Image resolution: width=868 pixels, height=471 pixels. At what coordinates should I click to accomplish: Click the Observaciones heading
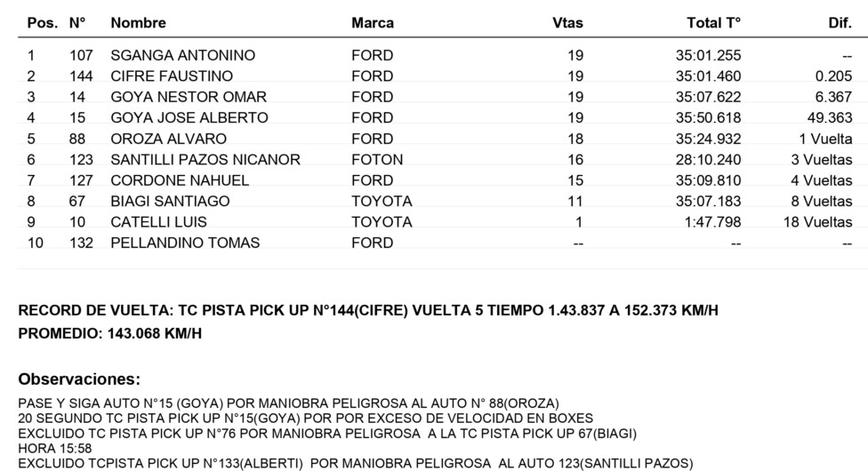pyautogui.click(x=79, y=379)
